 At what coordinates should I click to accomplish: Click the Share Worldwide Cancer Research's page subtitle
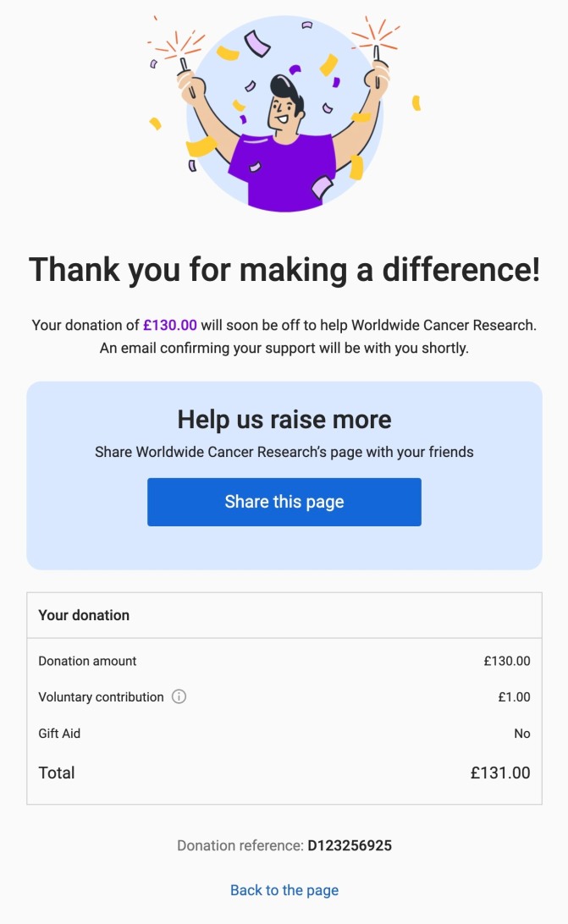[284, 452]
